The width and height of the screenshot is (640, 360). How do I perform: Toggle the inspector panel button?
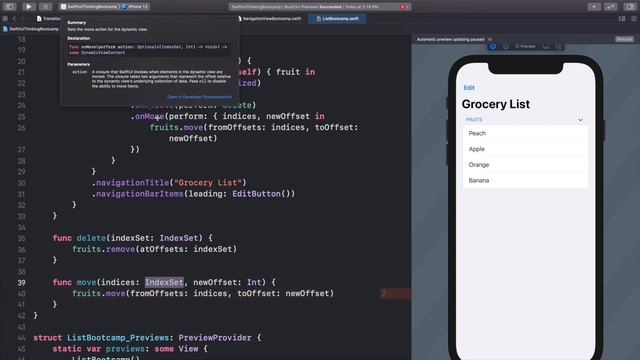click(630, 7)
